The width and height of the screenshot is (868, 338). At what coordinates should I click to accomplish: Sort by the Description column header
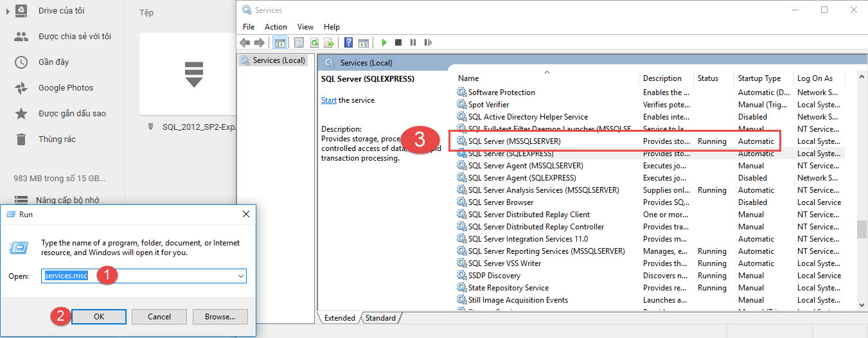click(x=667, y=78)
